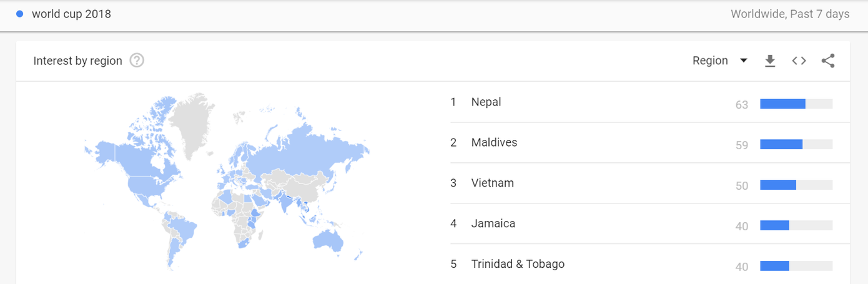Download the interest by region data

(770, 61)
